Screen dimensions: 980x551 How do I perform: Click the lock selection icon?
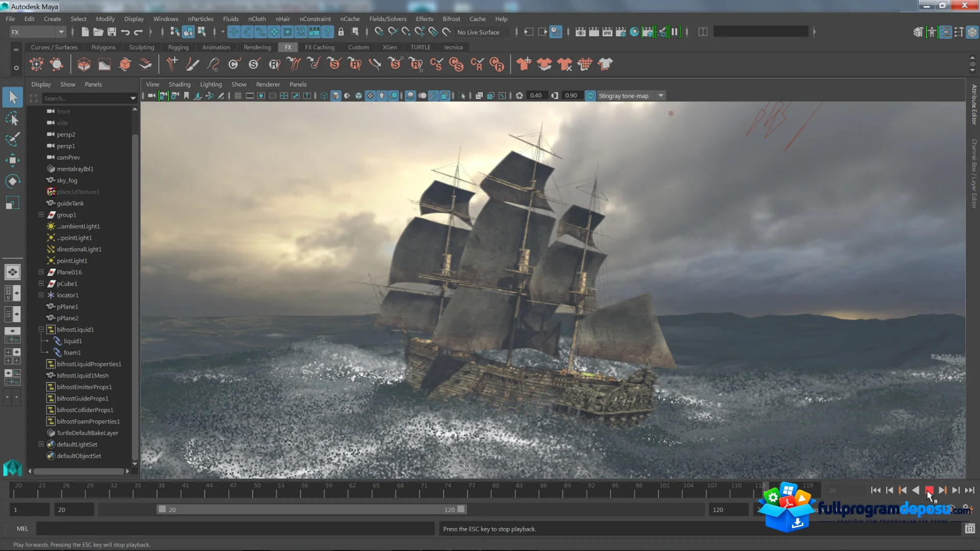[341, 32]
